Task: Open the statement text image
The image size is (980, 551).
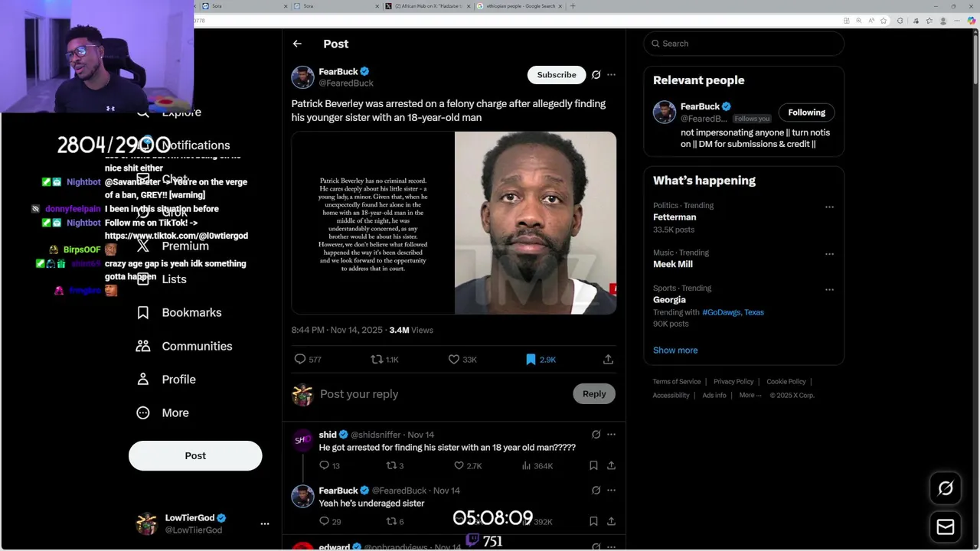Action: tap(373, 223)
